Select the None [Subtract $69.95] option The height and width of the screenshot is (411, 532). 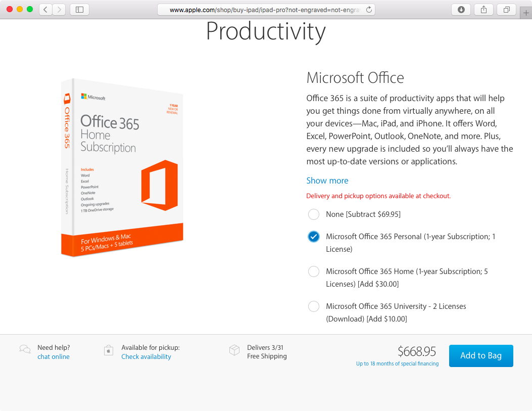(x=314, y=214)
